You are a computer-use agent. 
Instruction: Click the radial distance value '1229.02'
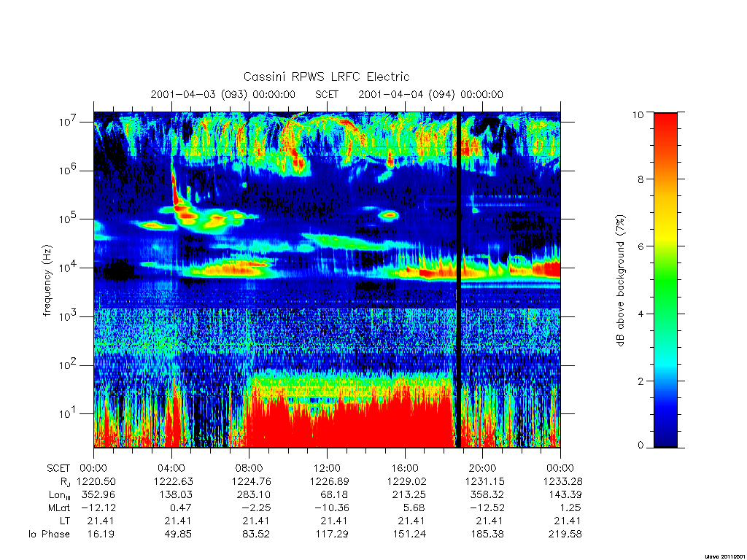click(x=407, y=481)
